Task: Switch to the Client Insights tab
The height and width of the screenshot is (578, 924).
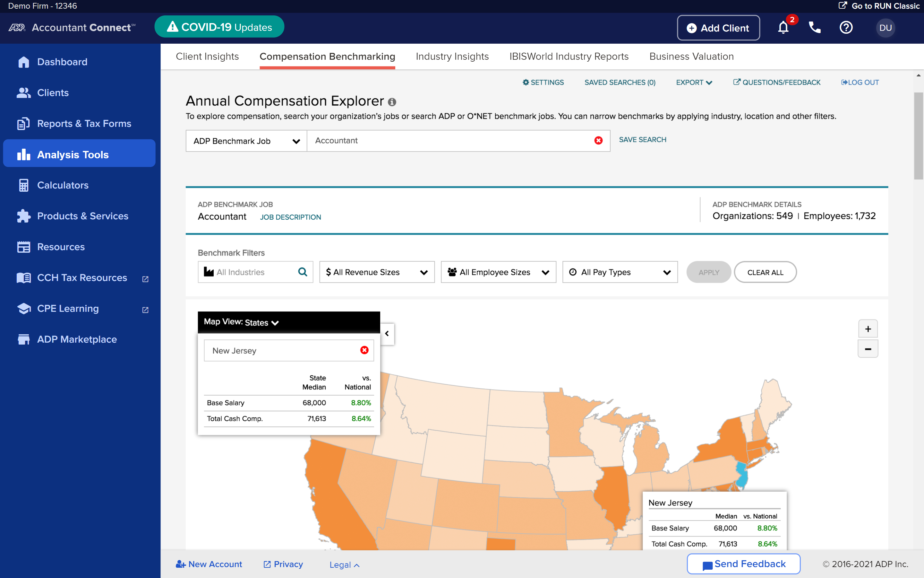Action: tap(207, 57)
